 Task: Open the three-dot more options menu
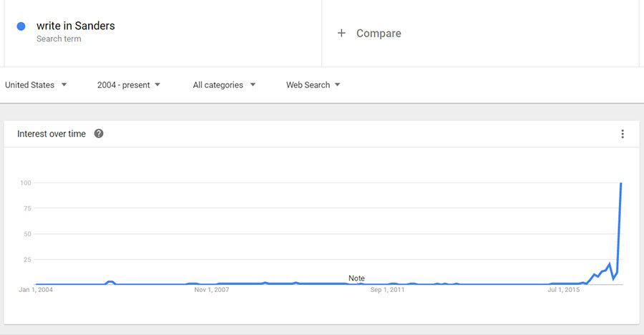click(x=623, y=134)
